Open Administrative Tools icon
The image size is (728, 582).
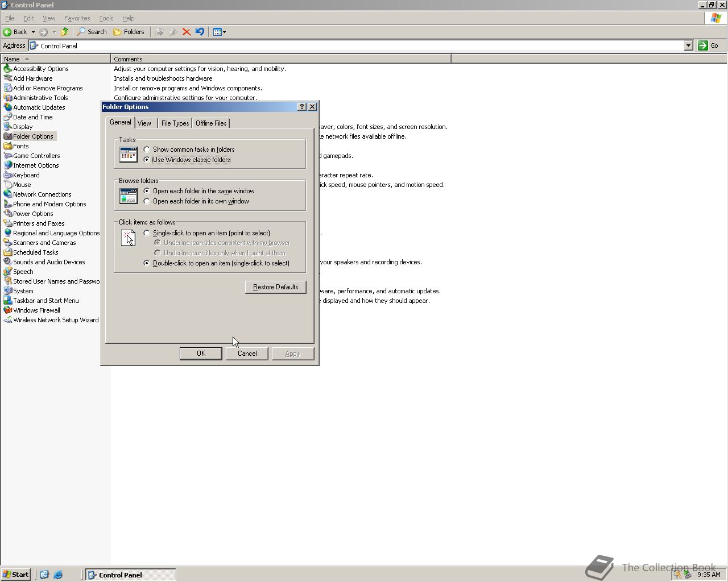[8, 98]
